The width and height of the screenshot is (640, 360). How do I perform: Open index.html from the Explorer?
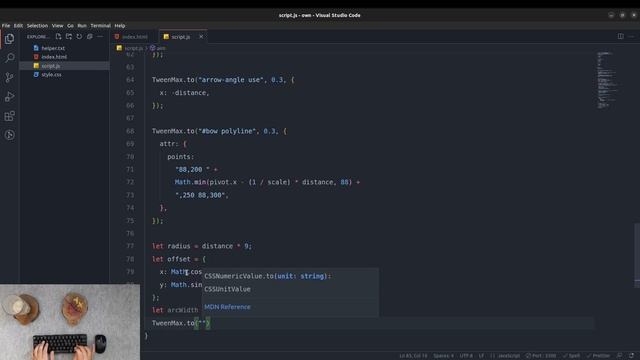tap(54, 57)
